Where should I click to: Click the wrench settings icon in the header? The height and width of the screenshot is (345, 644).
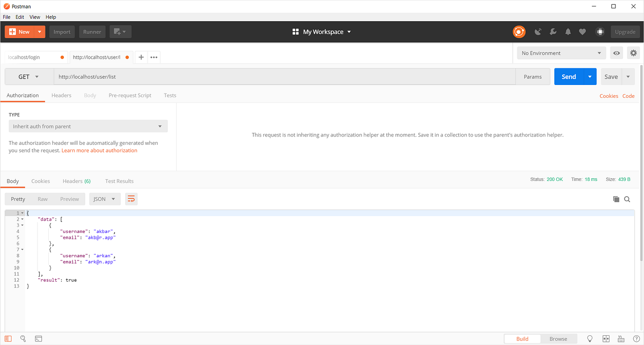553,32
